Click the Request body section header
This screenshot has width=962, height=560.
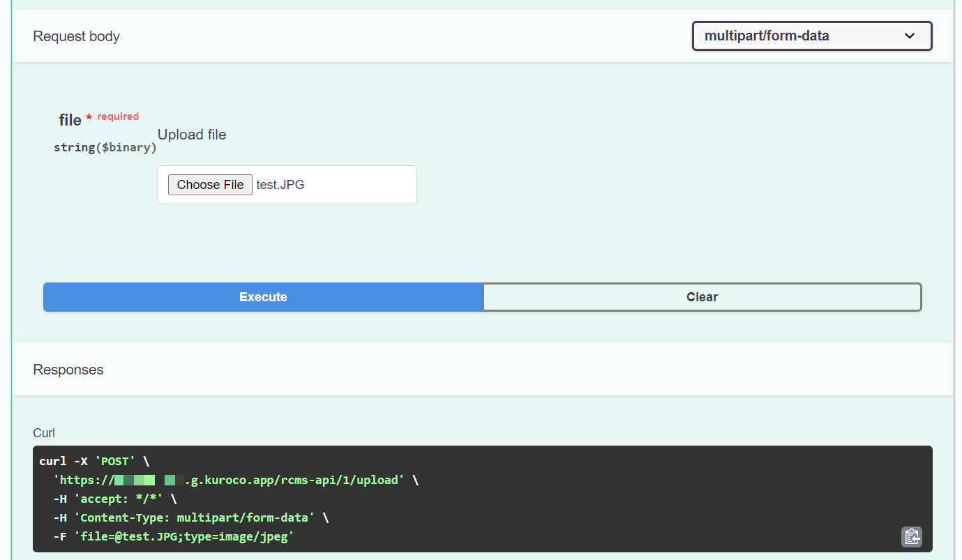tap(76, 36)
